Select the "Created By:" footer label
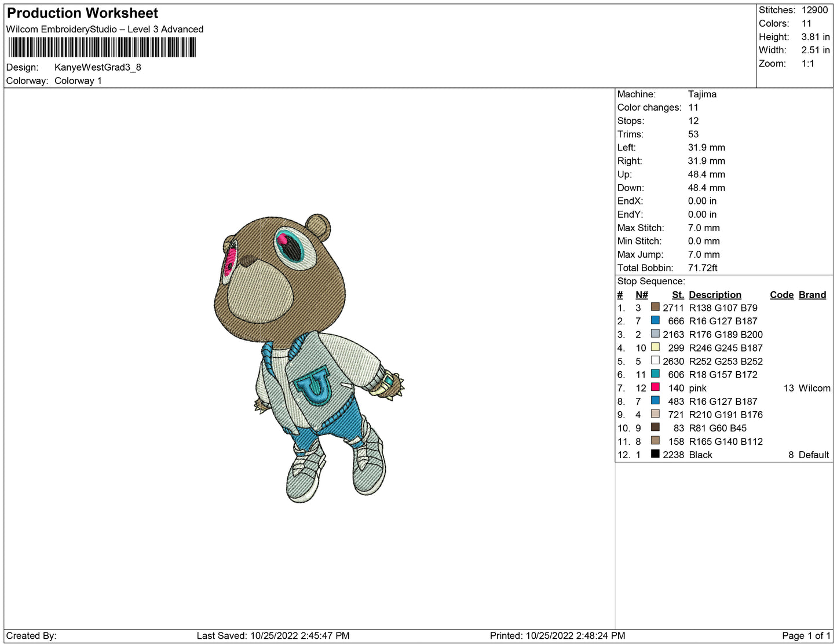The image size is (837, 644). click(x=31, y=635)
